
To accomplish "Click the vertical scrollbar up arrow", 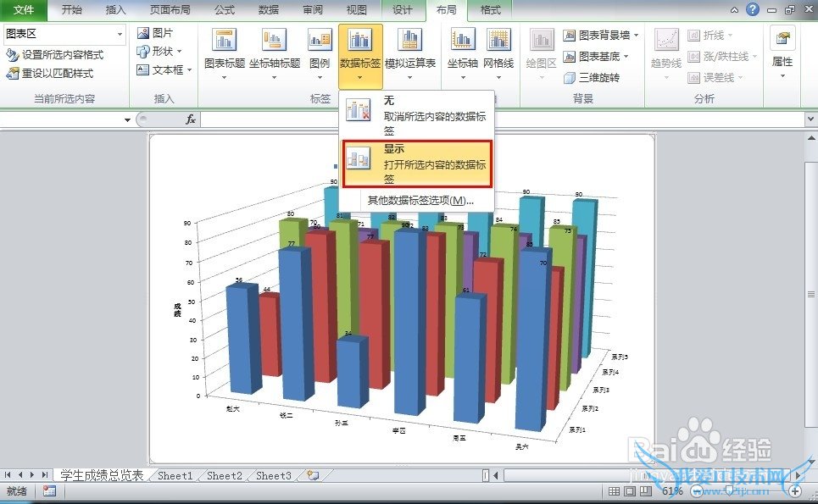I will (x=811, y=139).
